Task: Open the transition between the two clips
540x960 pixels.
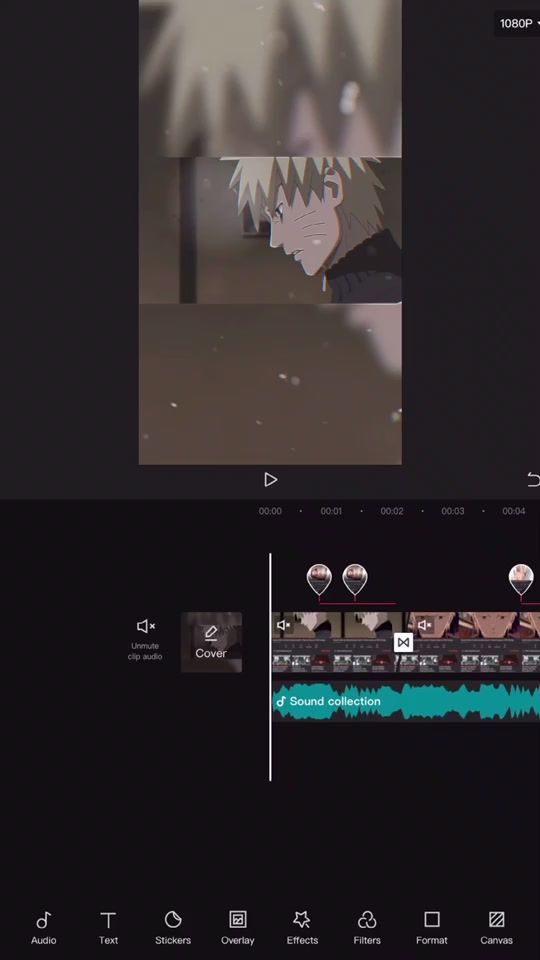Action: tap(403, 642)
